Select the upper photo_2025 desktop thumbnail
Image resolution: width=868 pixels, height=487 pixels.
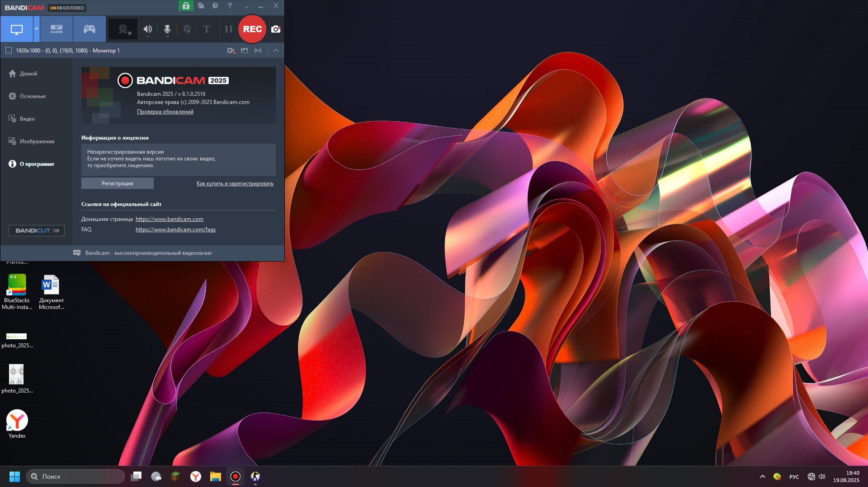click(x=17, y=341)
